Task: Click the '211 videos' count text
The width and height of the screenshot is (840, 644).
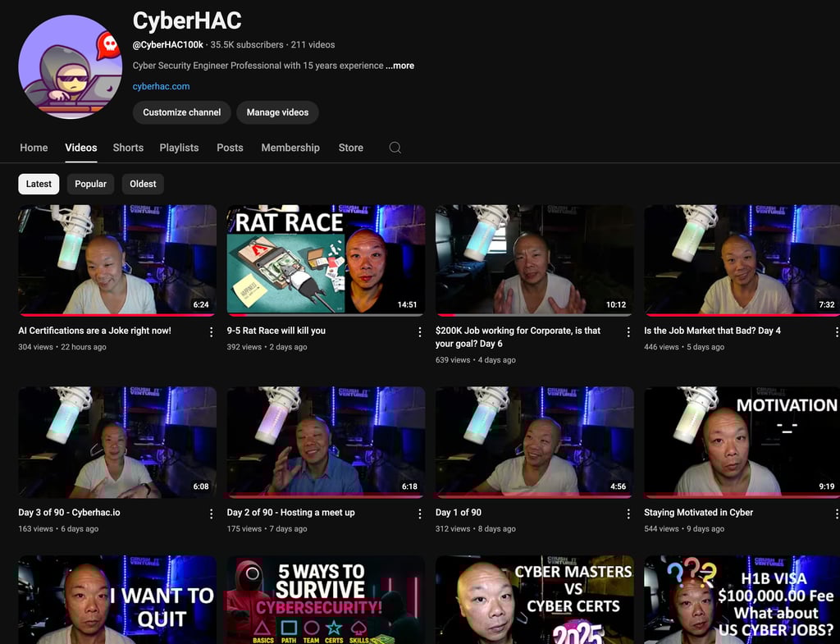Action: click(313, 44)
